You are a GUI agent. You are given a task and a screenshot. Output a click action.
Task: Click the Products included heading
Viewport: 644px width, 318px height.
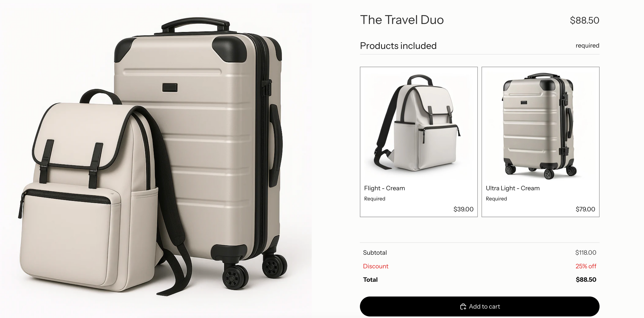pos(398,46)
